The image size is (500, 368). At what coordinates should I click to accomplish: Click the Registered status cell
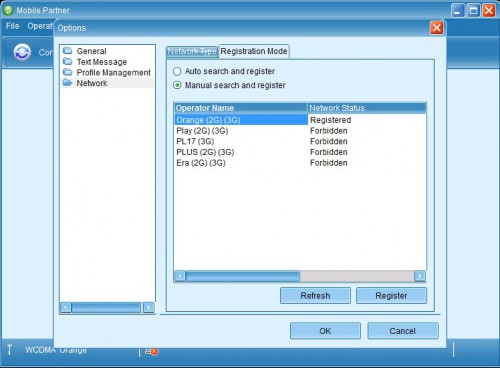pyautogui.click(x=330, y=120)
